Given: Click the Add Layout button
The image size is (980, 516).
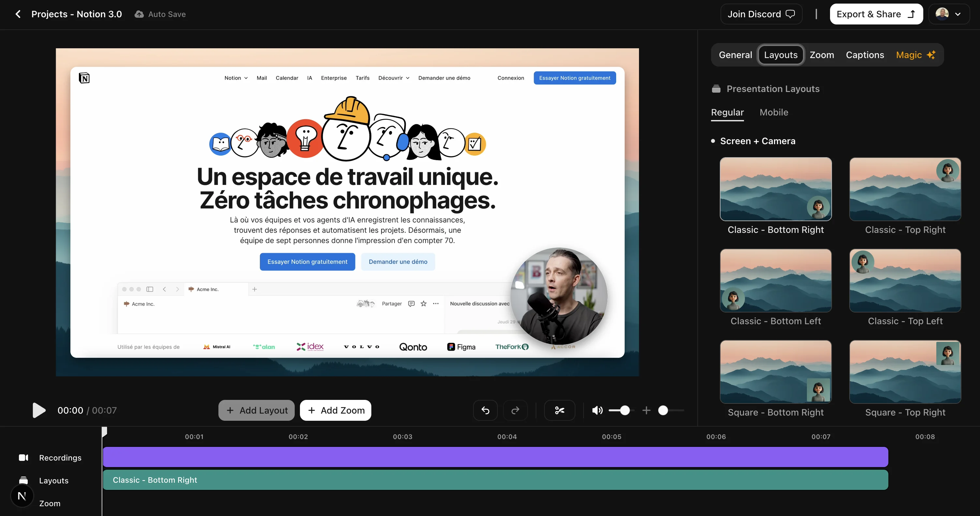Looking at the screenshot, I should pos(256,410).
